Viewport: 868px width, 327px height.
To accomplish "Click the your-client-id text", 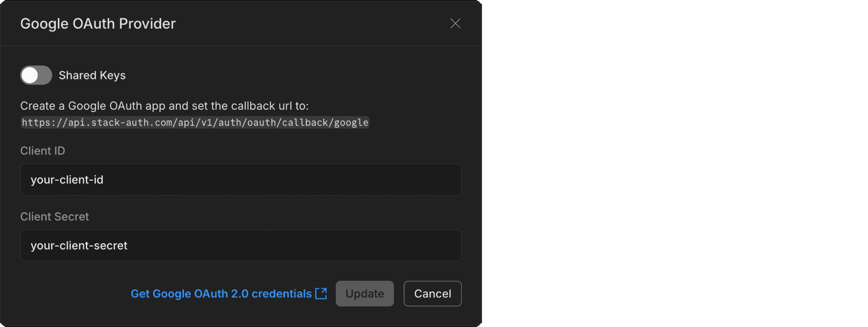I will (x=67, y=180).
